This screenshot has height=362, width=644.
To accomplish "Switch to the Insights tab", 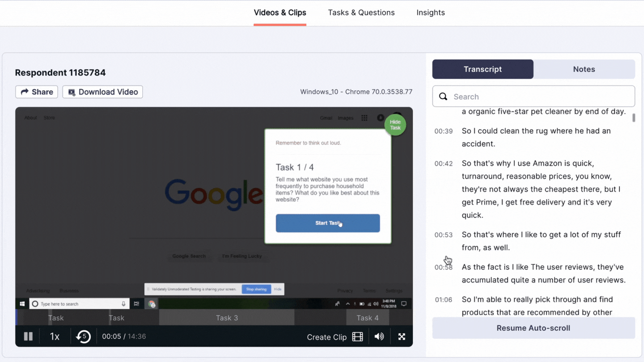I will tap(430, 13).
